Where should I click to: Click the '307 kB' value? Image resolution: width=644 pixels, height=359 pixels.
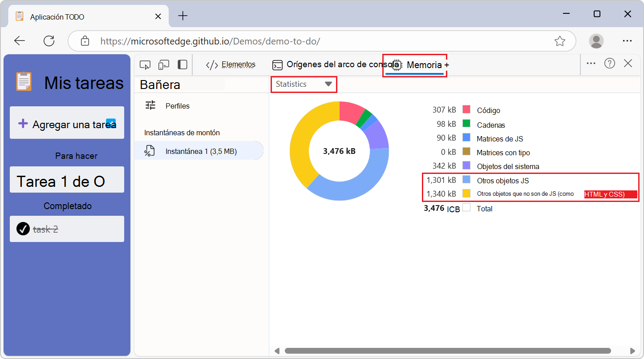tap(444, 110)
